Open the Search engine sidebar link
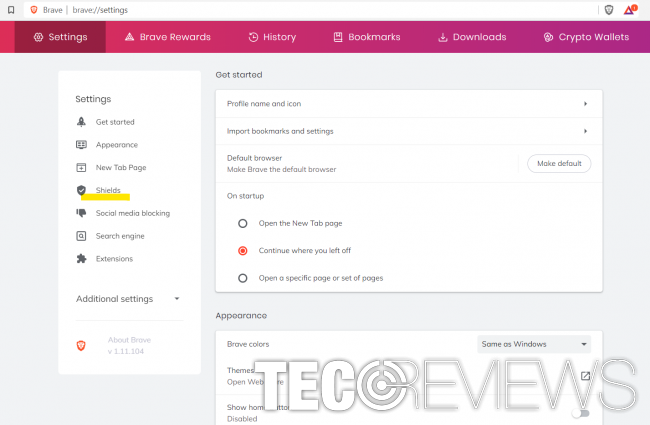Image resolution: width=650 pixels, height=425 pixels. (x=120, y=236)
